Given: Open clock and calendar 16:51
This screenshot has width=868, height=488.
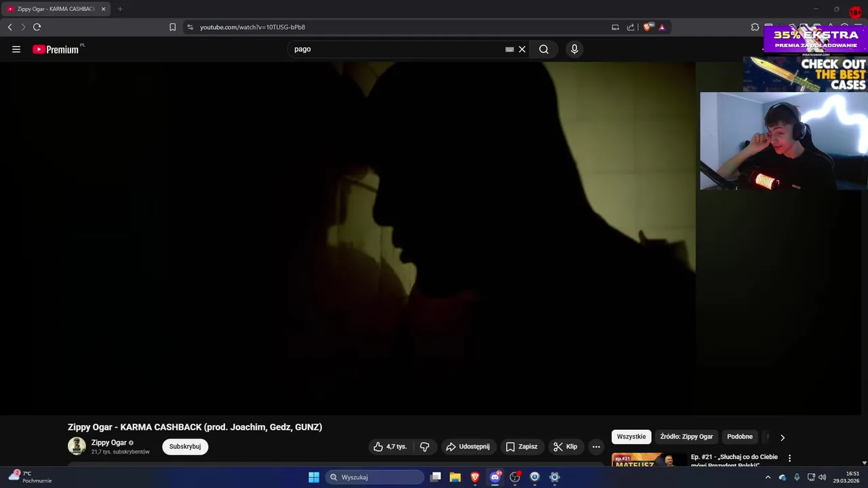Looking at the screenshot, I should coord(847,476).
